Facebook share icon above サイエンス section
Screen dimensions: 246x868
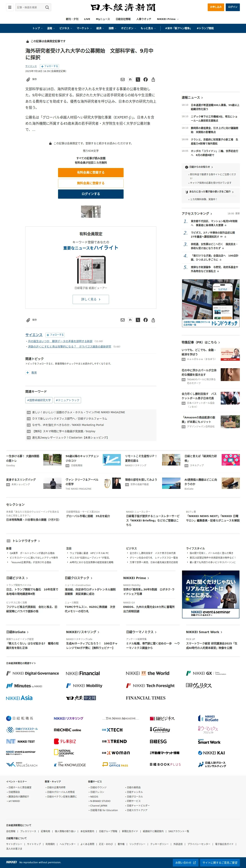tap(146, 320)
